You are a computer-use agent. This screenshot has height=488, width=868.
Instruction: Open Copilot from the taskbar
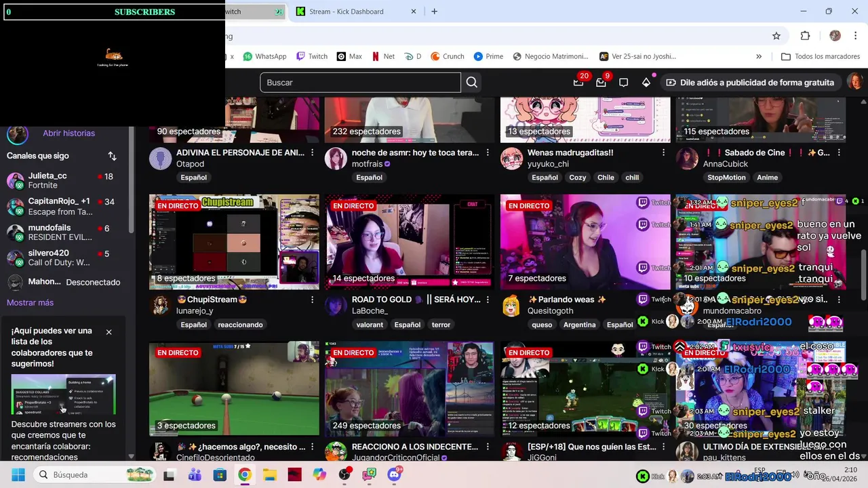[319, 474]
